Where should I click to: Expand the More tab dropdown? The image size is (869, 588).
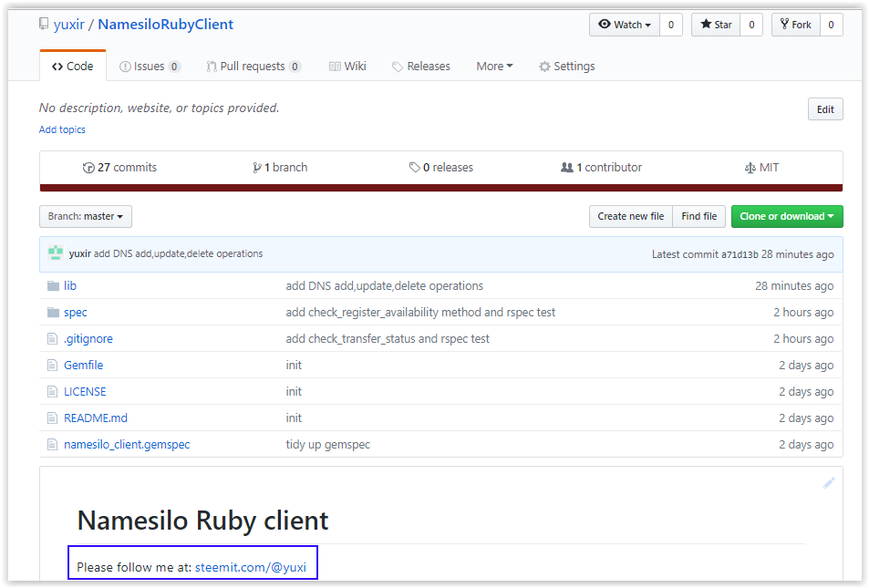pos(494,67)
